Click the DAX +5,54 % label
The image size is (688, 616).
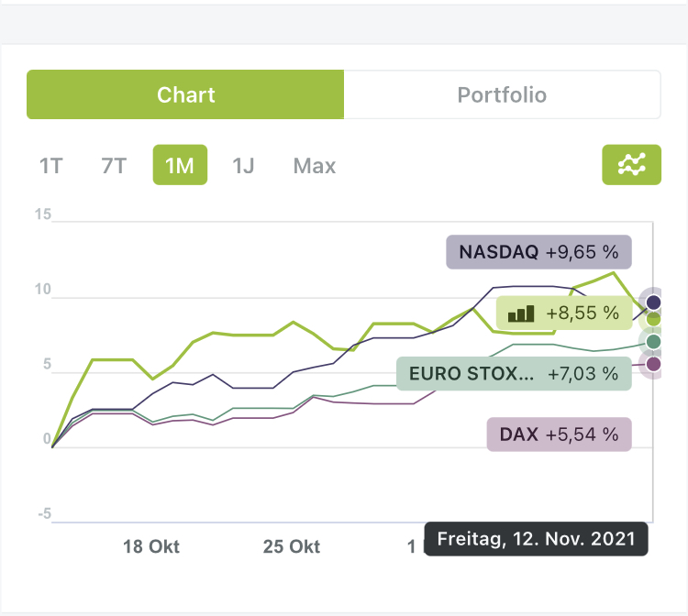tap(559, 434)
